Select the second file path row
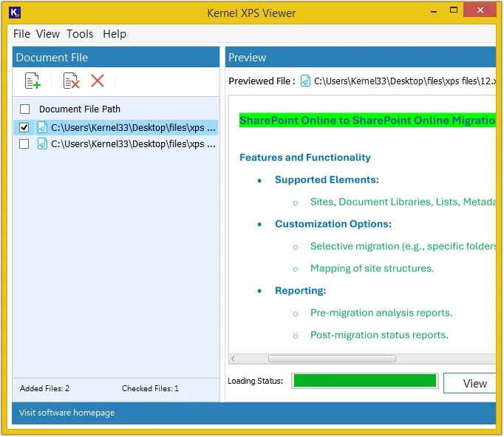This screenshot has height=437, width=504. click(x=116, y=143)
